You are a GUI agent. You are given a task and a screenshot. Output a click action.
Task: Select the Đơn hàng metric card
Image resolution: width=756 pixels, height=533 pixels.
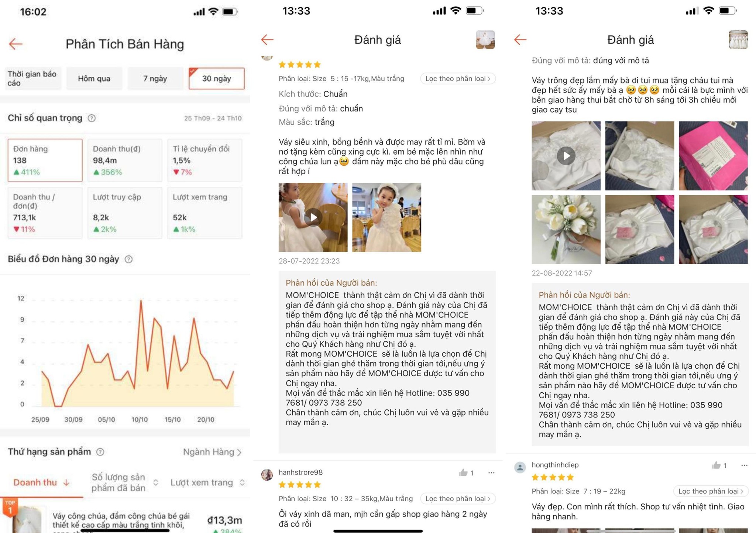pos(45,160)
